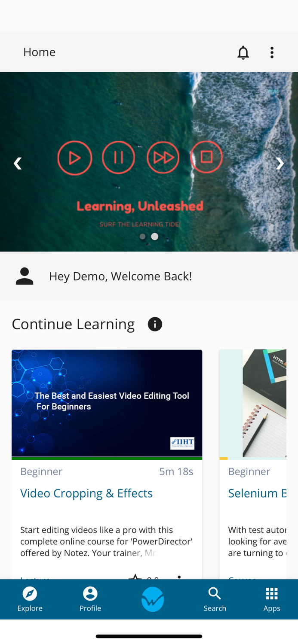Tap the stop icon on the banner
The height and width of the screenshot is (644, 298).
[206, 157]
